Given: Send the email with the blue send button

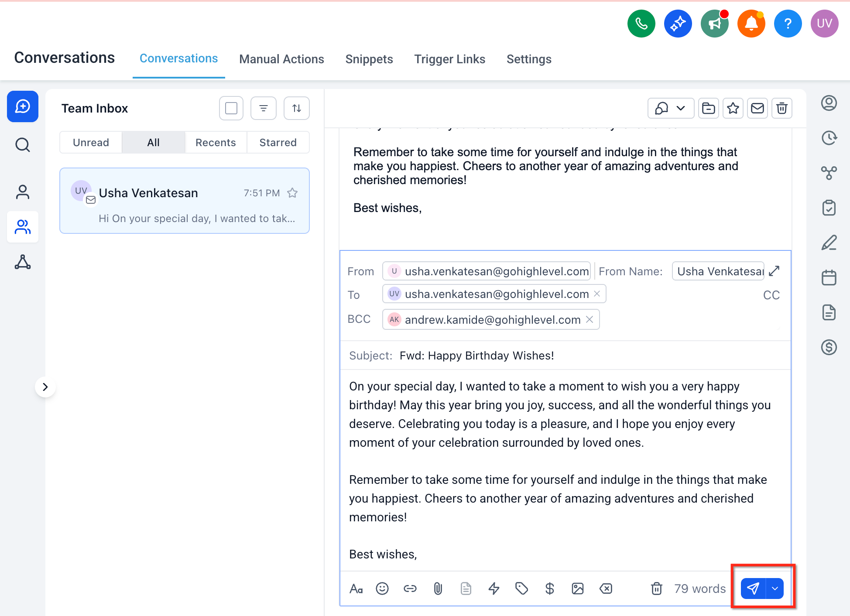Looking at the screenshot, I should [753, 589].
